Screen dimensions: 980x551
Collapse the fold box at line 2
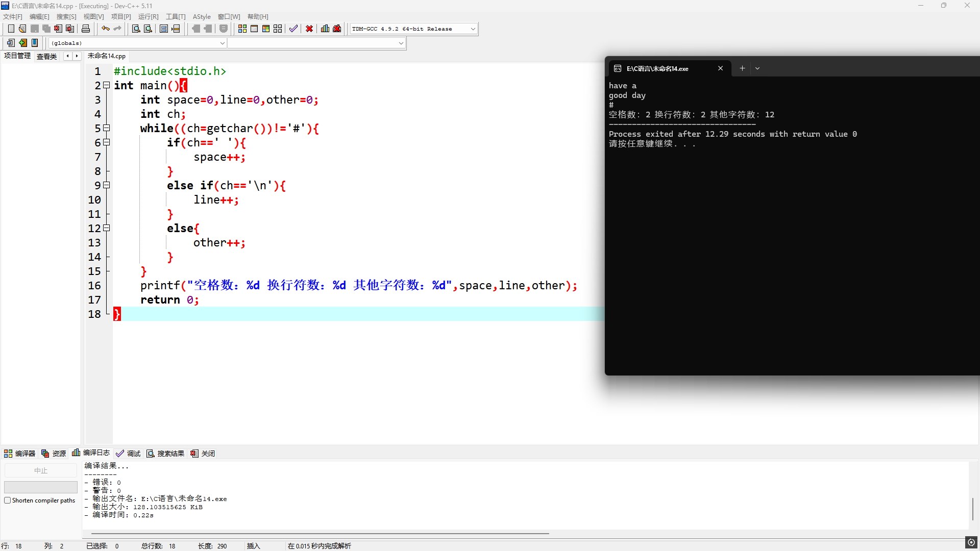(107, 85)
